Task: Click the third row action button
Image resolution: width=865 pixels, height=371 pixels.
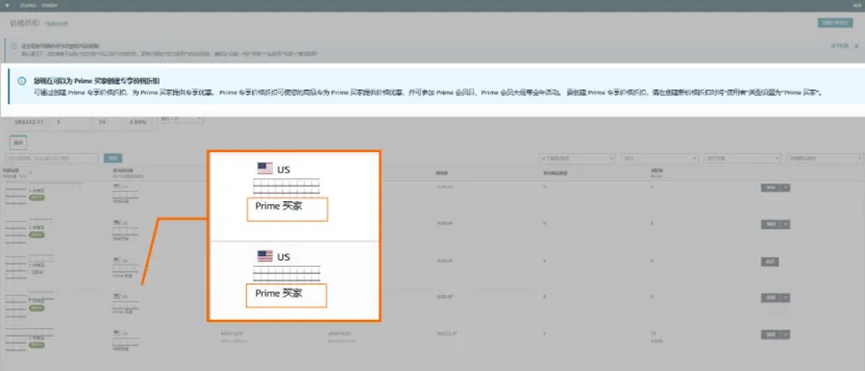Action: point(770,261)
